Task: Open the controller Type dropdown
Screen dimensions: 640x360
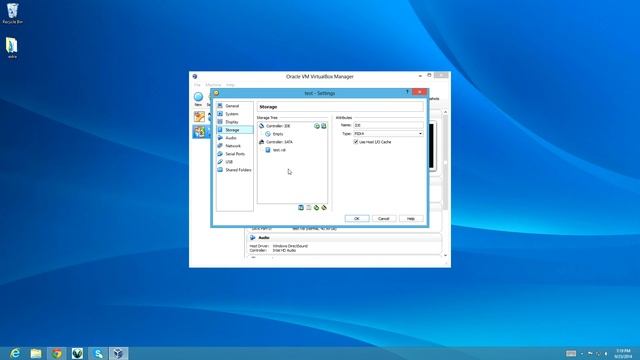Action: pos(388,133)
